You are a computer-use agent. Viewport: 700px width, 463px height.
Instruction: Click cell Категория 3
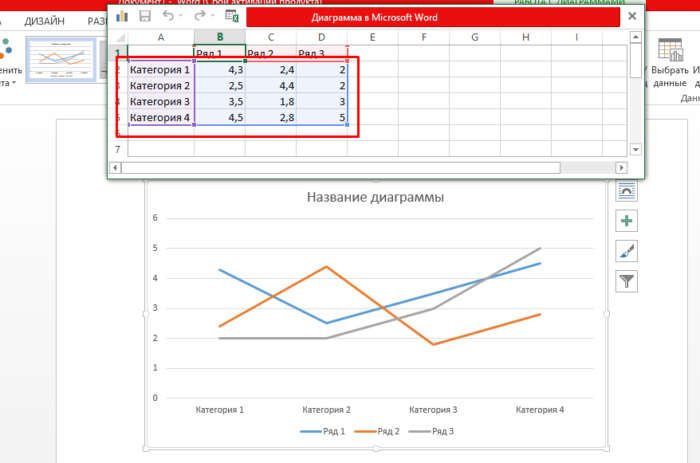[x=161, y=102]
